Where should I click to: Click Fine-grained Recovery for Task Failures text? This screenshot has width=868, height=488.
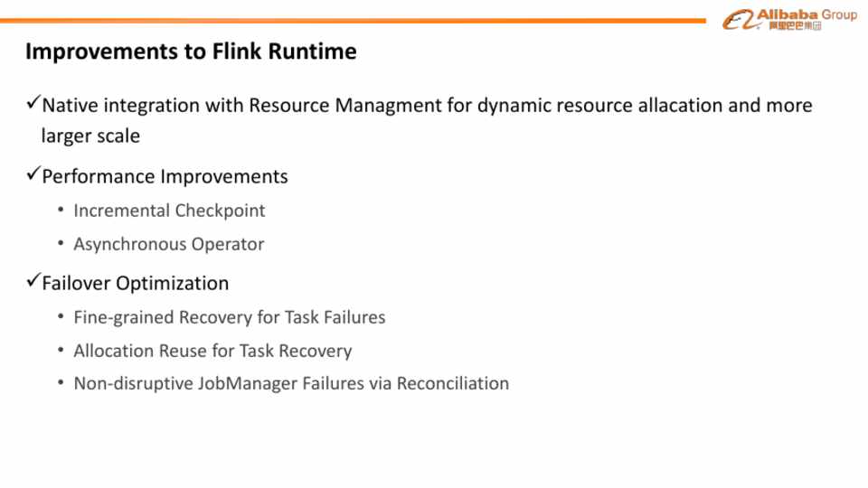[230, 317]
